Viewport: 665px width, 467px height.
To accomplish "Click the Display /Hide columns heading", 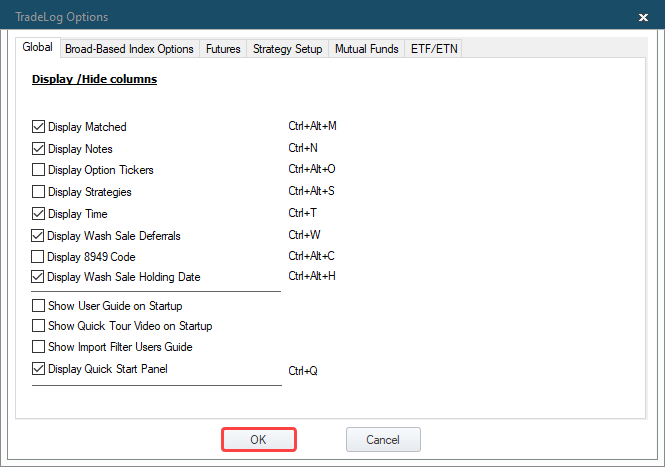I will tap(95, 79).
